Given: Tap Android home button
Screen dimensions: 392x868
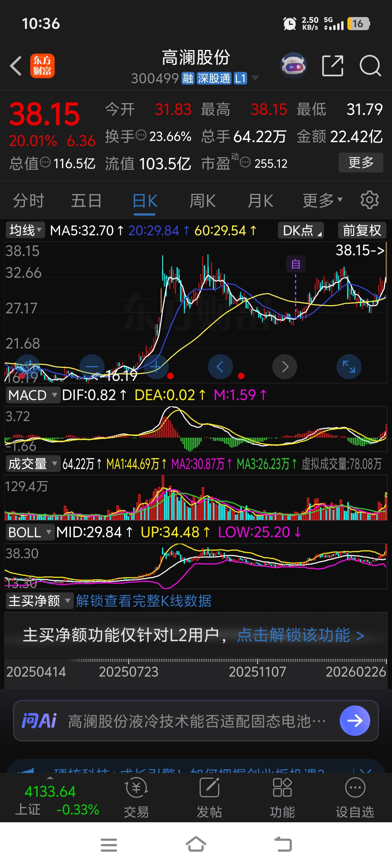Looking at the screenshot, I should point(196,844).
